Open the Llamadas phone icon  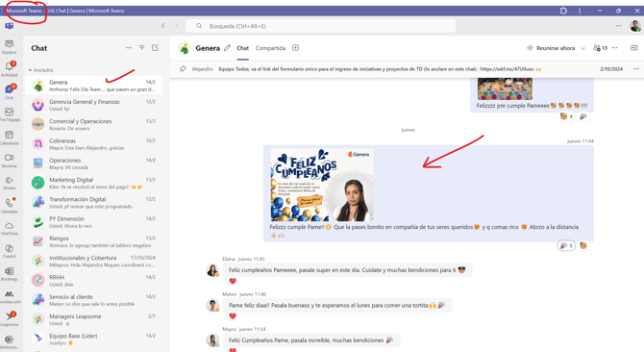pyautogui.click(x=9, y=206)
